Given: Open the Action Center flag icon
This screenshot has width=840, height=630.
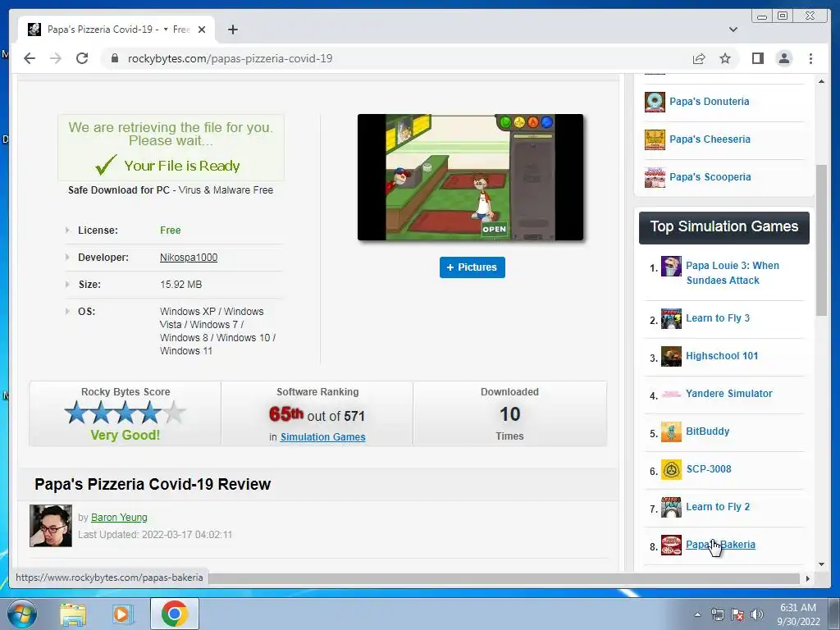Looking at the screenshot, I should pyautogui.click(x=737, y=615).
